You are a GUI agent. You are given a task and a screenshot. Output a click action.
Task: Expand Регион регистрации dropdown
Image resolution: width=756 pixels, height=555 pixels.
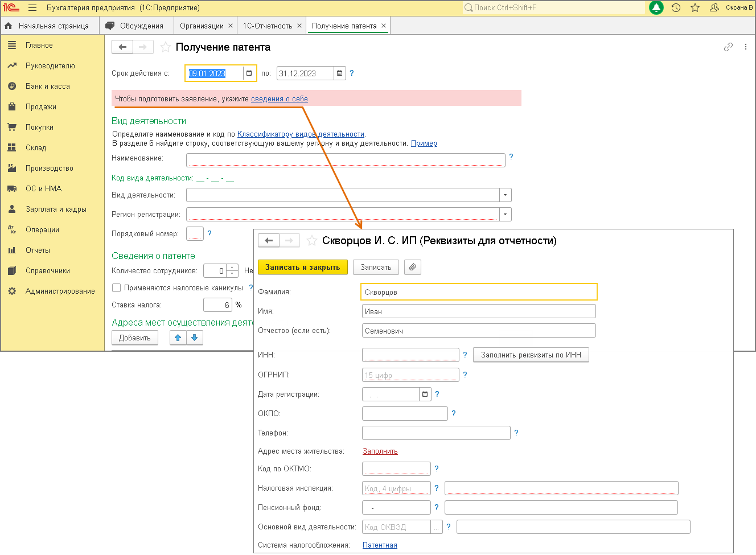point(506,215)
